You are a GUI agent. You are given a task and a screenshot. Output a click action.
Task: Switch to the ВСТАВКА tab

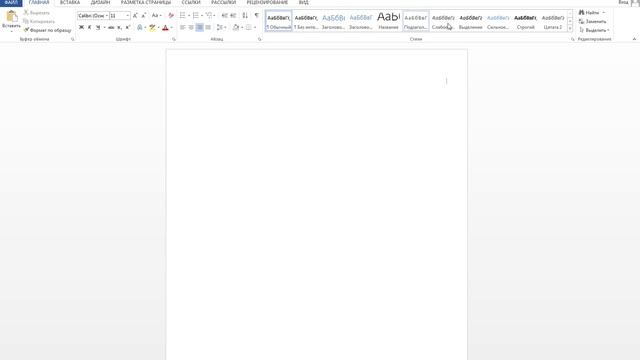[x=70, y=2]
